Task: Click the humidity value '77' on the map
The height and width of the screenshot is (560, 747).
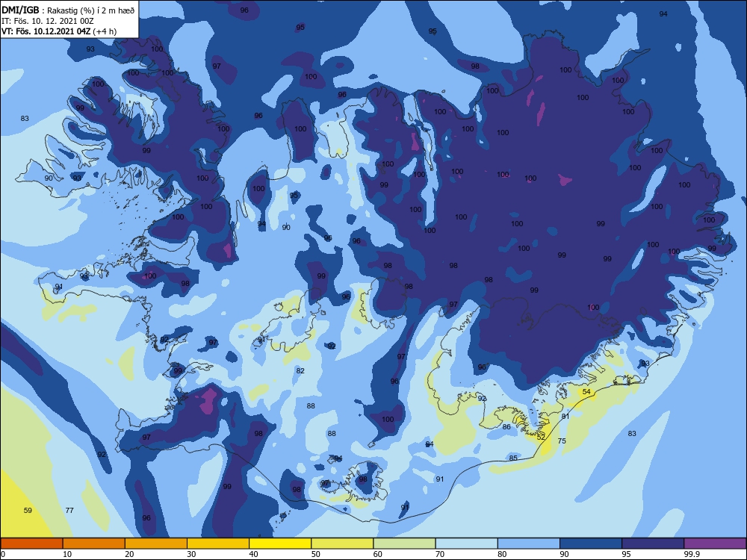Action: point(69,510)
